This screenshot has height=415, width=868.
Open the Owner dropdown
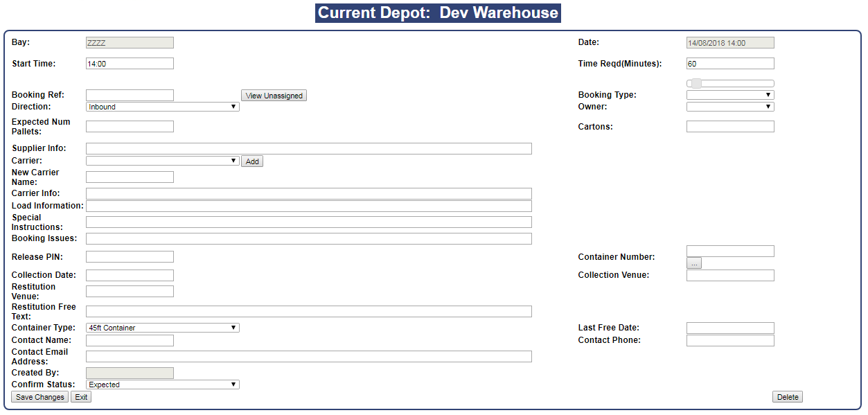tap(730, 107)
